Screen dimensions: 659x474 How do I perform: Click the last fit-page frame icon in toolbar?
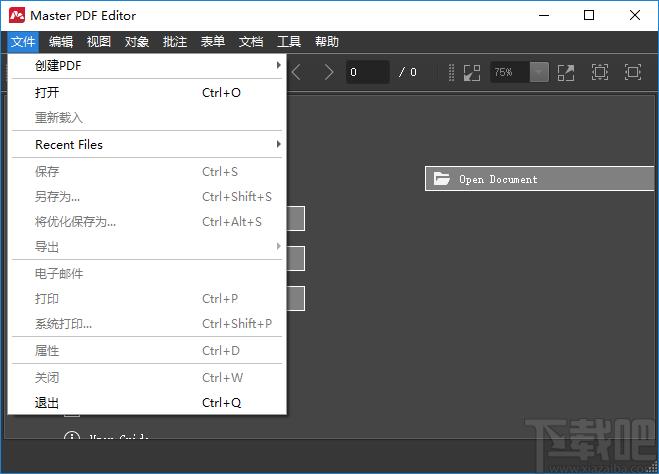click(x=633, y=72)
